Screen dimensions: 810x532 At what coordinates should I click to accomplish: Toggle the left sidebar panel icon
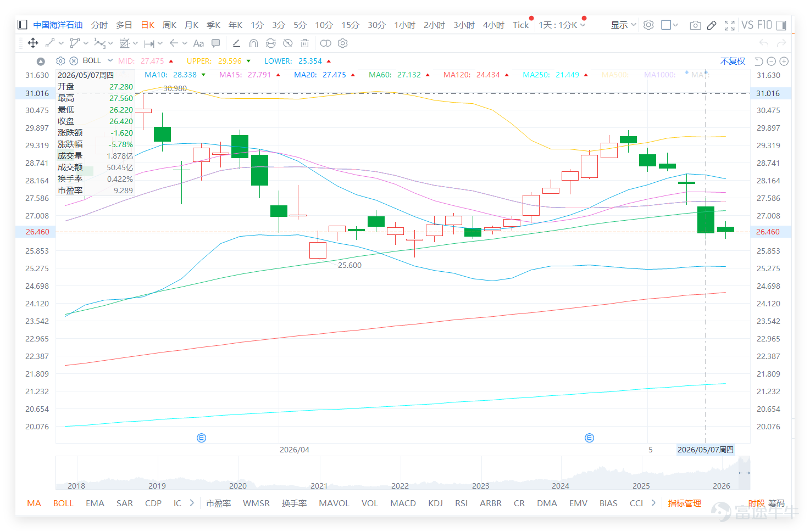[x=23, y=25]
